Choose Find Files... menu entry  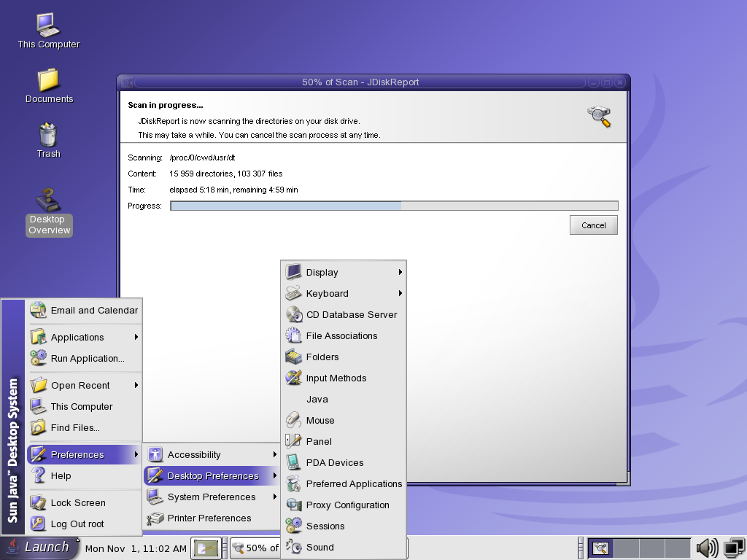[85, 427]
